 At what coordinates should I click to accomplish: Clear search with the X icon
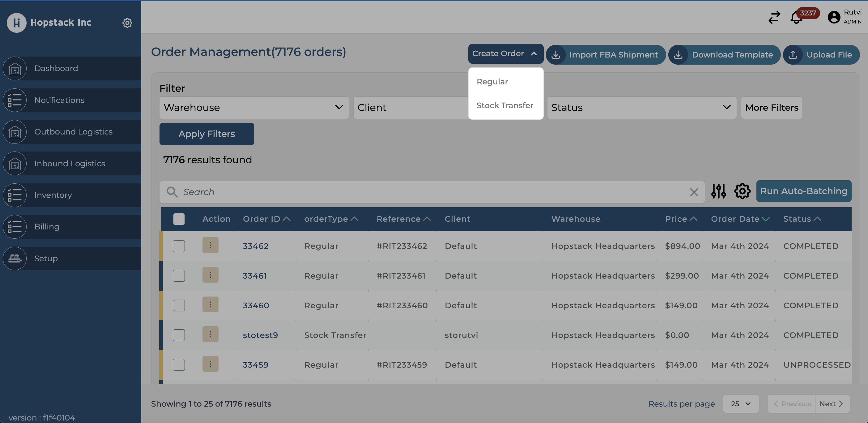[x=694, y=192]
